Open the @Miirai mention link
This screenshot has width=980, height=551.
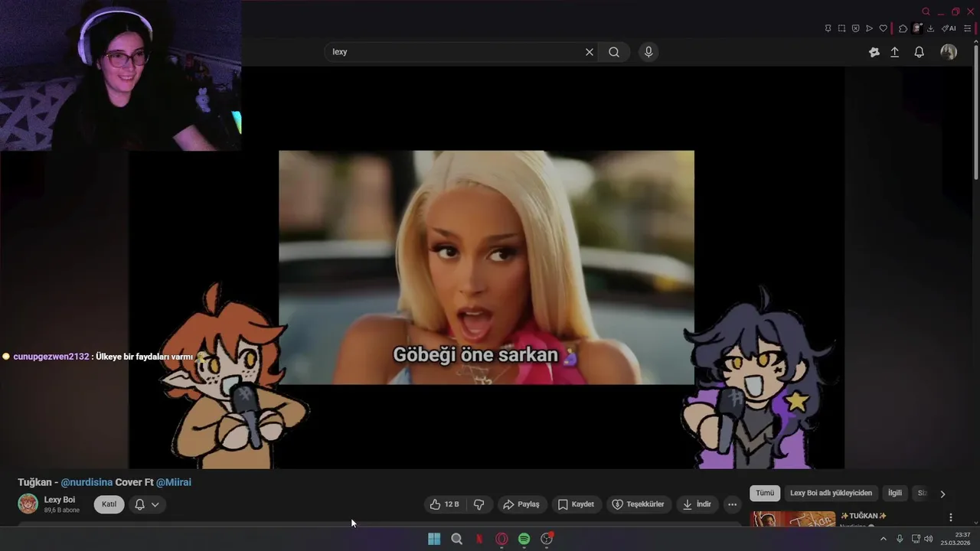click(174, 482)
